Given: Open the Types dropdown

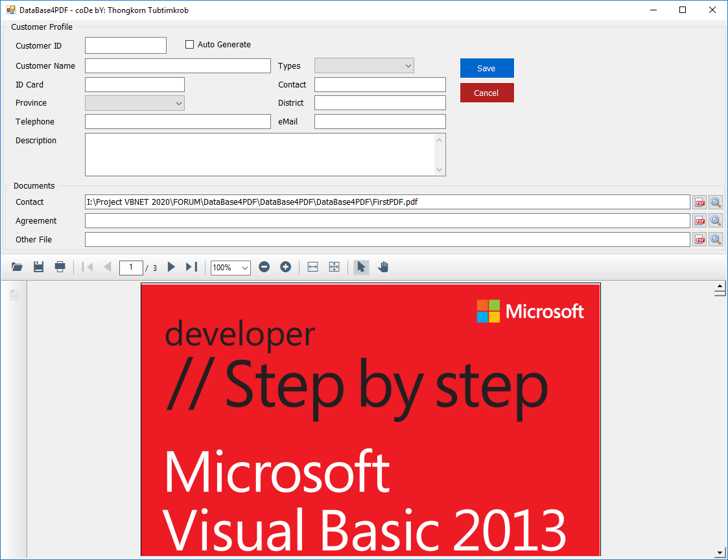Looking at the screenshot, I should pyautogui.click(x=364, y=66).
